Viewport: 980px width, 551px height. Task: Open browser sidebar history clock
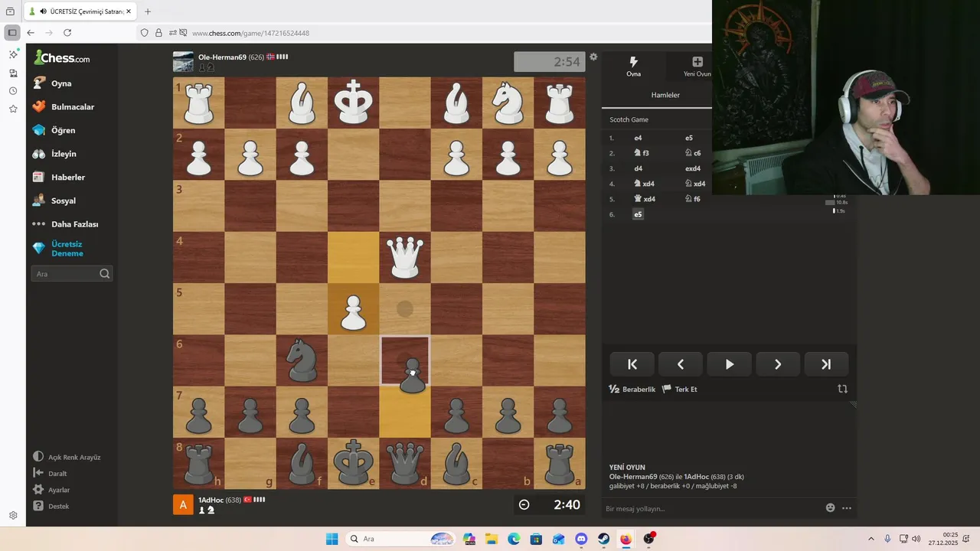coord(13,91)
